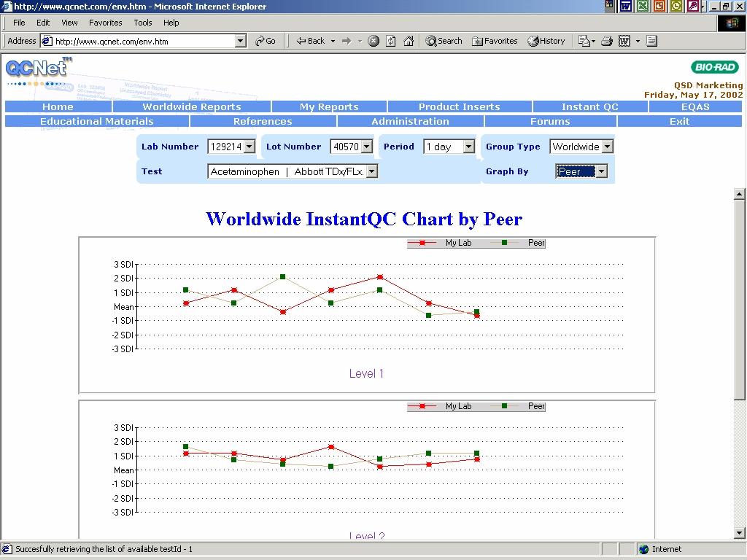Screen dimensions: 747x560
Task: Click the Mail toolbar icon
Action: coord(584,41)
